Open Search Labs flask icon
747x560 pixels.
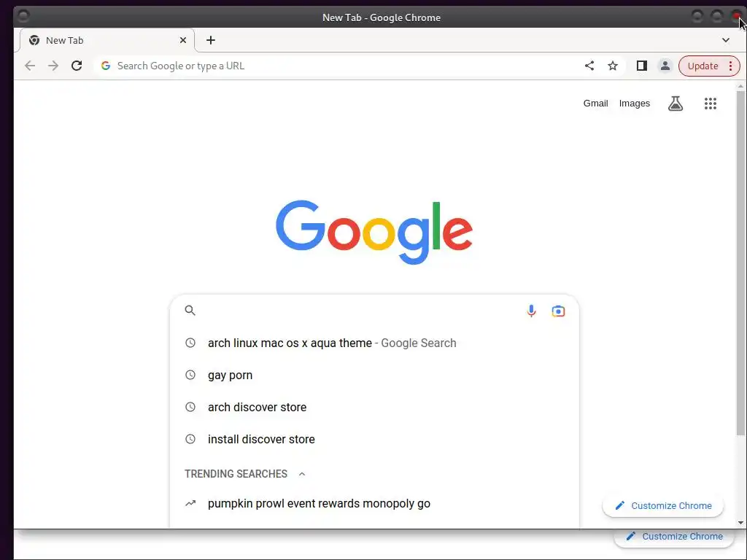click(x=675, y=104)
